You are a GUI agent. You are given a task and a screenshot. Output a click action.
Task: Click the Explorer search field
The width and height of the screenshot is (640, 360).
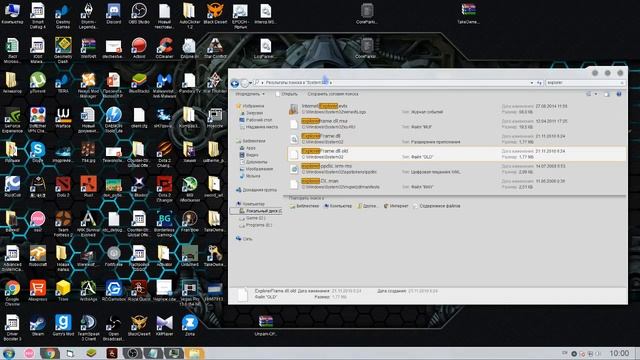point(585,83)
